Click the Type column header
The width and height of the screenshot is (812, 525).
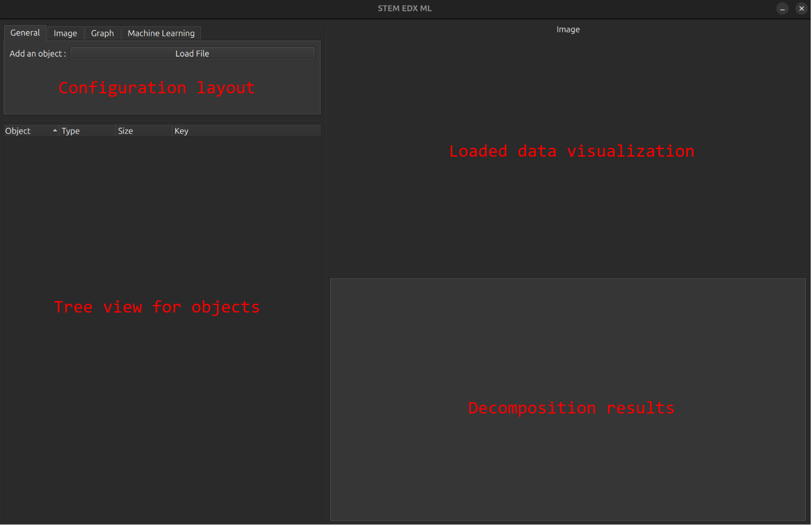click(x=87, y=131)
